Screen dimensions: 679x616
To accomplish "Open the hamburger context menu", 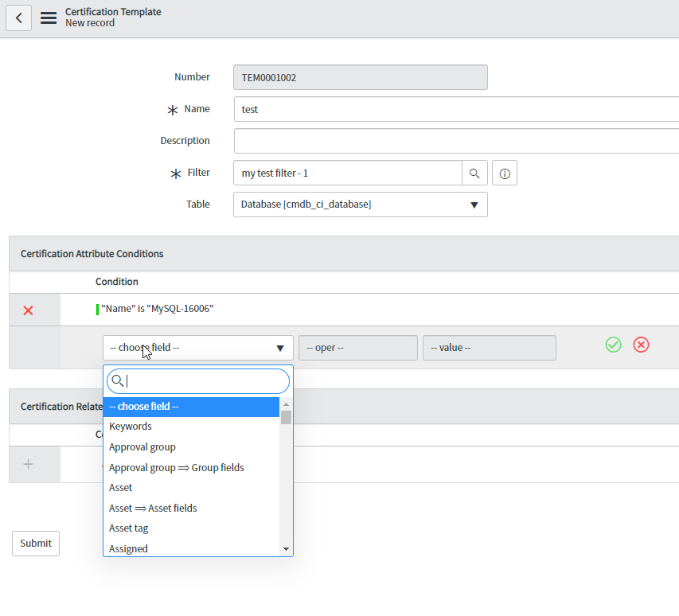I will (x=48, y=18).
